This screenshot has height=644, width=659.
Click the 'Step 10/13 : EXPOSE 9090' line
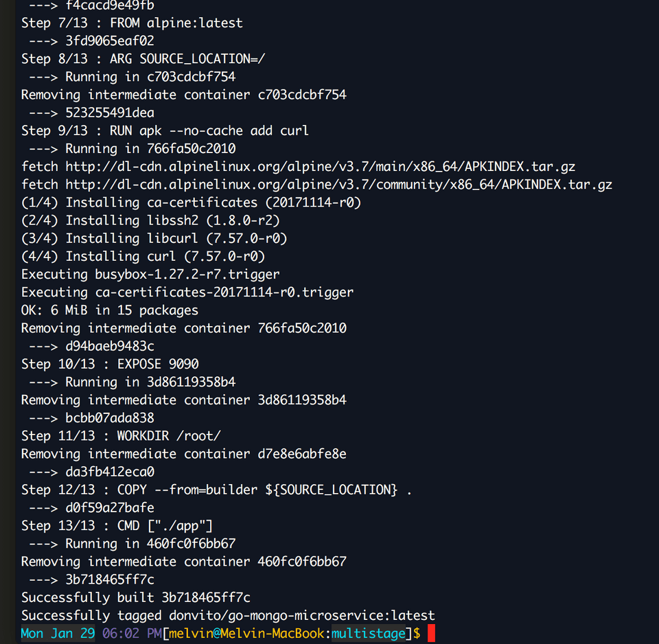tap(110, 364)
